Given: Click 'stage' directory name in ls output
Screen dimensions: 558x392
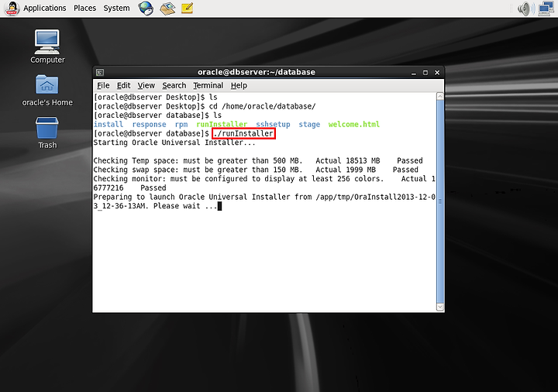Looking at the screenshot, I should tap(309, 124).
